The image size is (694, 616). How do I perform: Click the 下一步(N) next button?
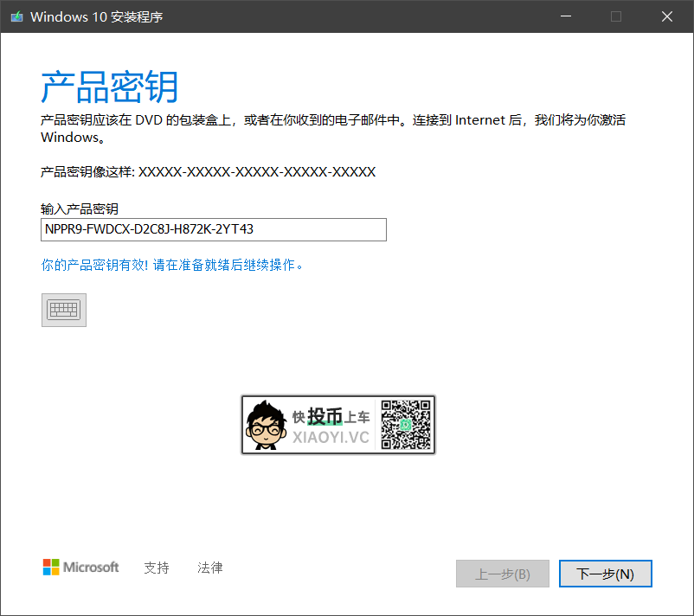click(605, 574)
